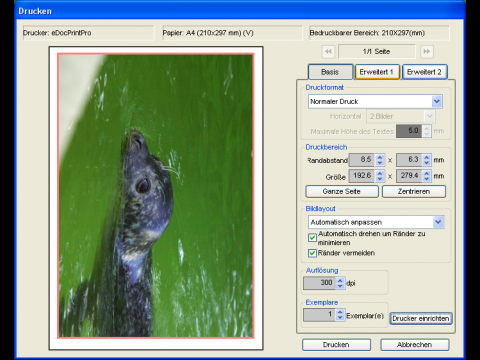Click the Maximale Höhe des Textes field
Viewport: 480px width, 360px height.
click(x=409, y=131)
